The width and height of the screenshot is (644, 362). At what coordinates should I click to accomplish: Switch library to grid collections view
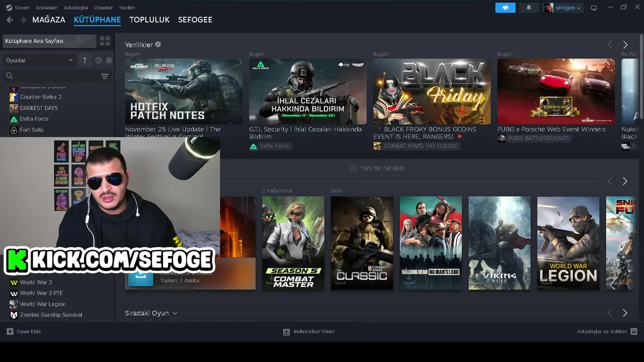click(105, 41)
